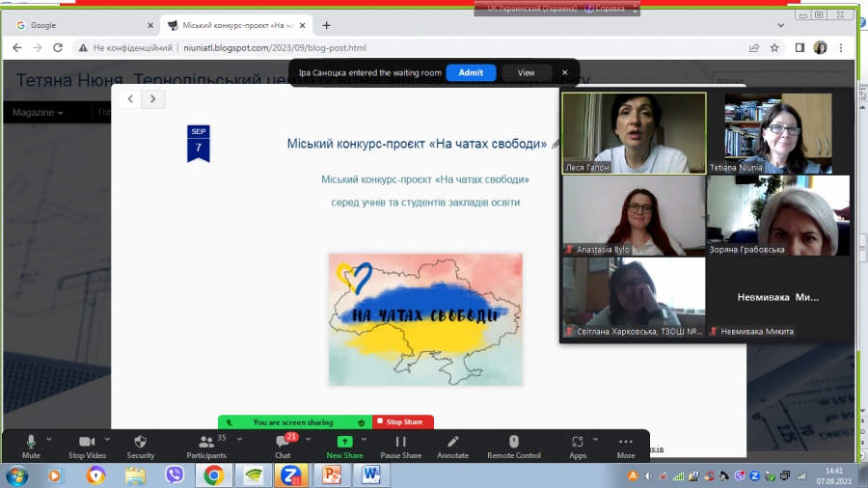Viewport: 868px width, 488px height.
Task: Open Zoom Chat with unread badge
Action: coord(283,443)
